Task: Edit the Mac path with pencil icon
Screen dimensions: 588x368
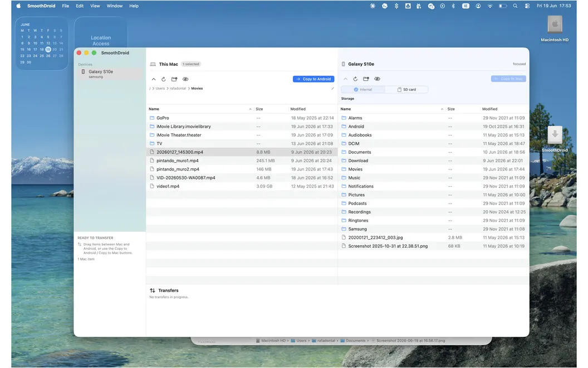Action: (x=332, y=89)
